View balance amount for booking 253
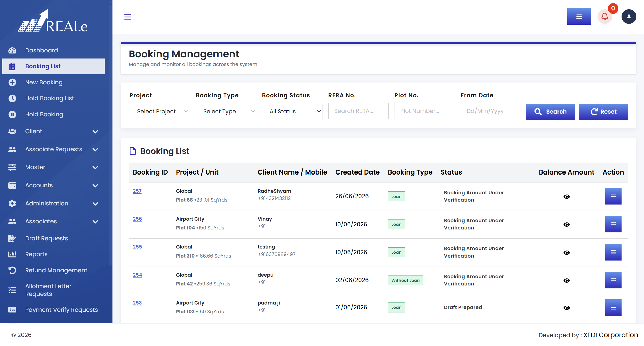 click(x=566, y=308)
